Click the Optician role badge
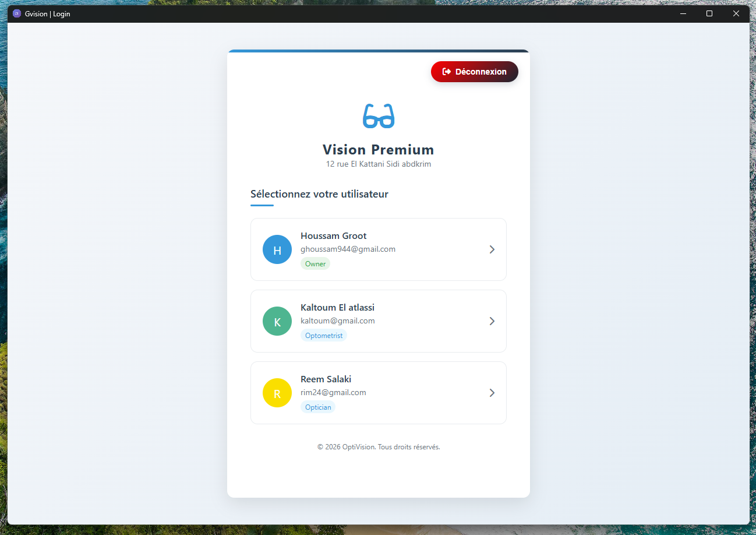 (x=318, y=407)
